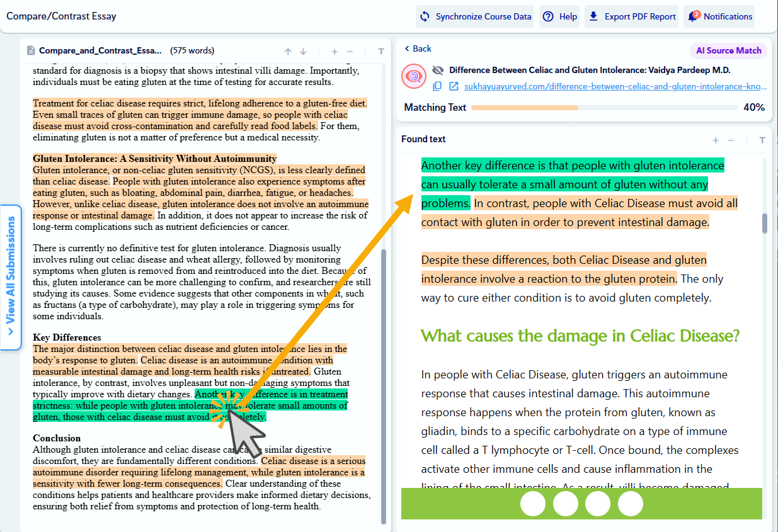Select 'Celiac disease is a serious autoimmune disorder' highlight

tap(198, 472)
